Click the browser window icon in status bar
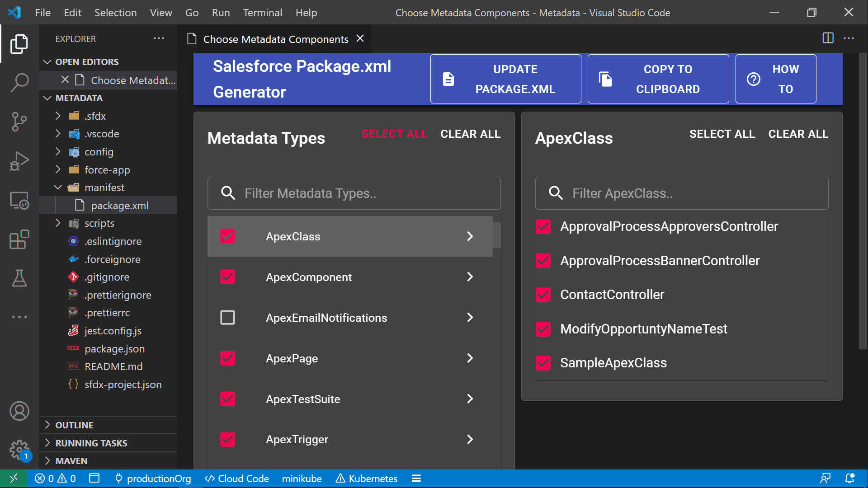The image size is (868, 488). (94, 479)
